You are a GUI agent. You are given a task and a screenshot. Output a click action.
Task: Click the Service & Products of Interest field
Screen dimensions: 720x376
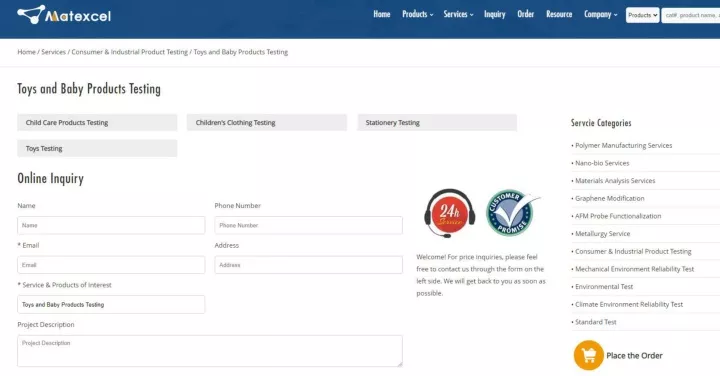[x=111, y=304]
